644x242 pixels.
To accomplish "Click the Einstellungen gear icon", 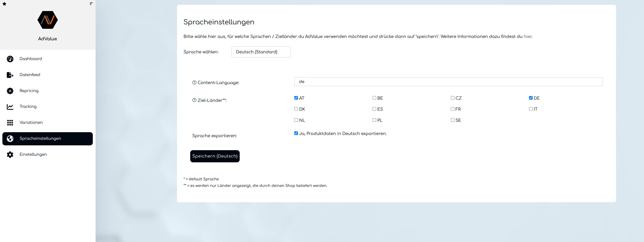I will [x=10, y=155].
